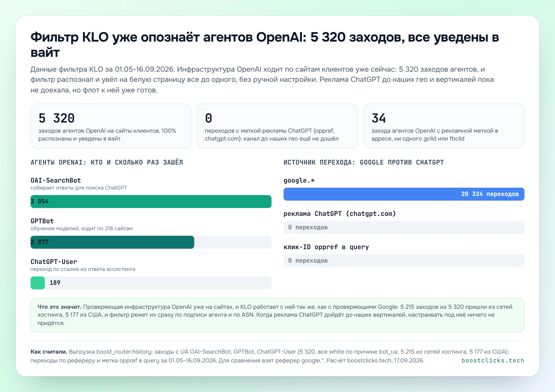This screenshot has width=555, height=392.
Task: Open the boostclicks.tech link
Action: (x=493, y=360)
